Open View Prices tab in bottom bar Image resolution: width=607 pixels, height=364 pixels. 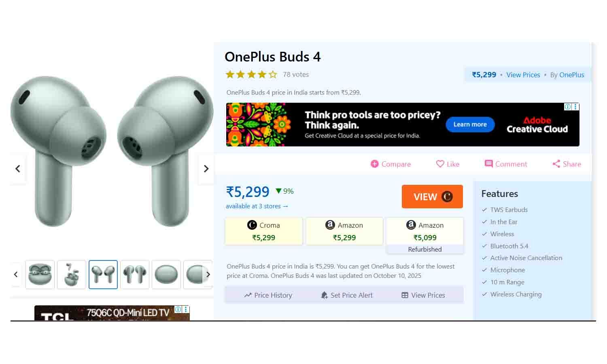point(423,295)
